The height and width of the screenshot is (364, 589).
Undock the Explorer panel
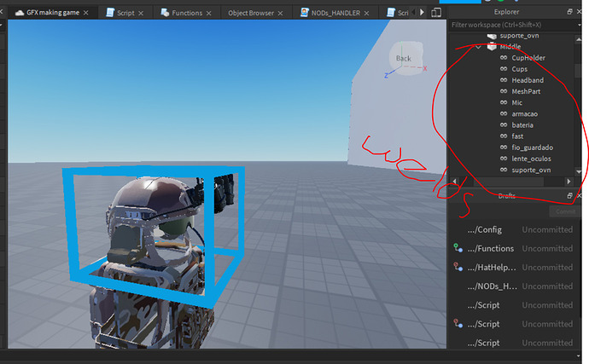tap(569, 12)
